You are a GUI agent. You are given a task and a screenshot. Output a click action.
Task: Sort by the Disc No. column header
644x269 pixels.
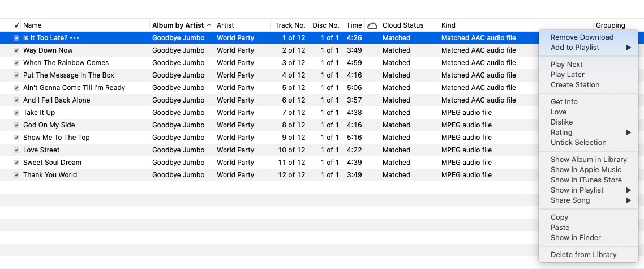[325, 25]
